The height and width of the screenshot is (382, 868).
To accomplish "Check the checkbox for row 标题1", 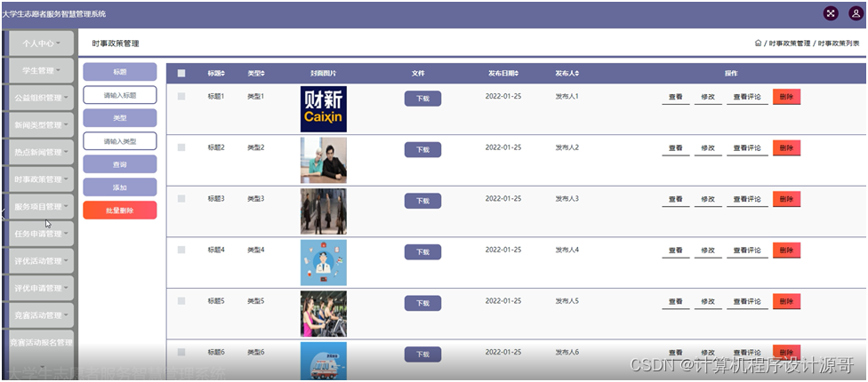I will point(181,96).
